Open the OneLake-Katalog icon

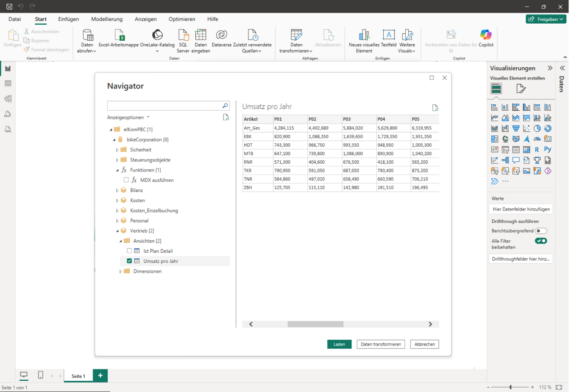point(157,36)
